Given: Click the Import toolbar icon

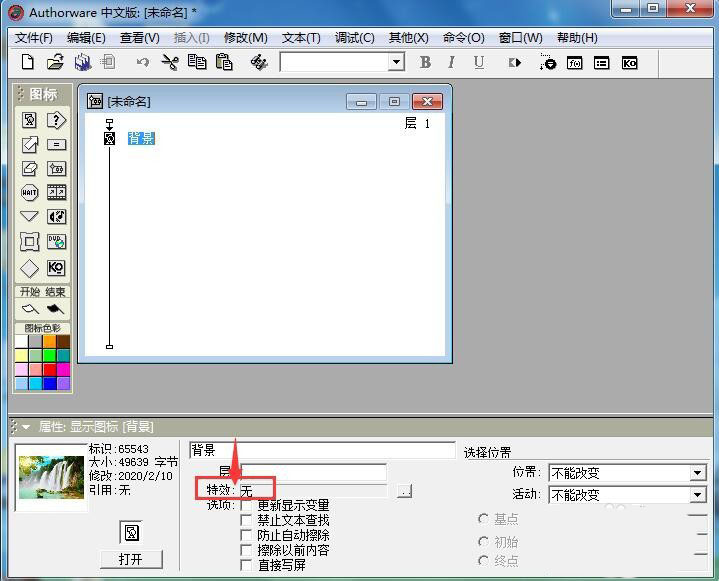Looking at the screenshot, I should point(108,62).
